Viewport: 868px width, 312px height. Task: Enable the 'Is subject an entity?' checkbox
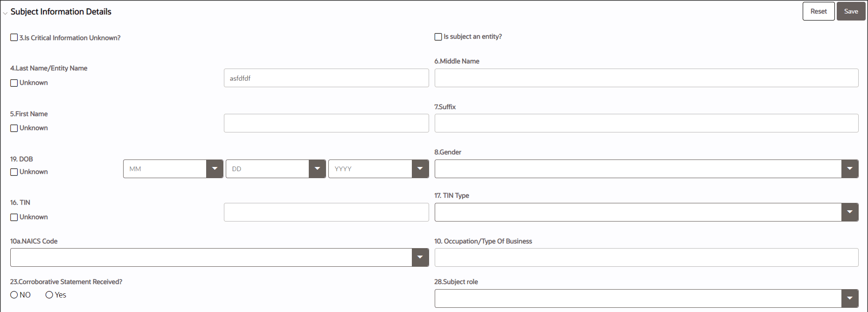438,36
